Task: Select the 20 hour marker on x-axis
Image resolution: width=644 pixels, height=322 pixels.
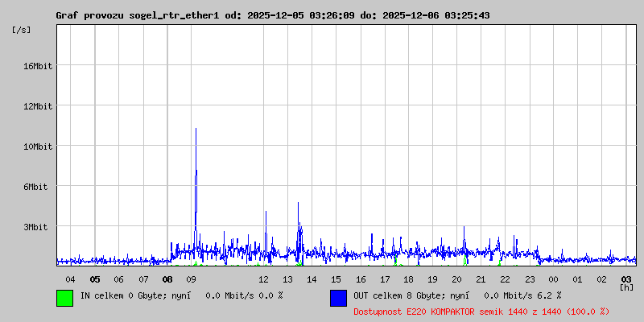Action: pyautogui.click(x=457, y=279)
